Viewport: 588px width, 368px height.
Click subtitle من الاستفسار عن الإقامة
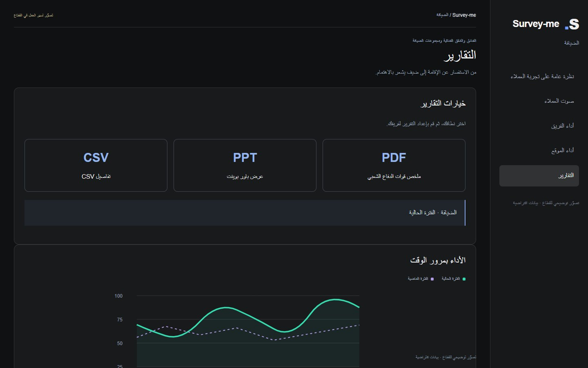(x=426, y=72)
